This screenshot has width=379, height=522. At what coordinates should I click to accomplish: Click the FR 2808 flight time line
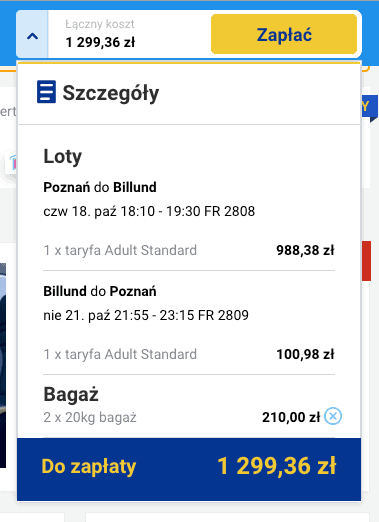click(x=149, y=211)
